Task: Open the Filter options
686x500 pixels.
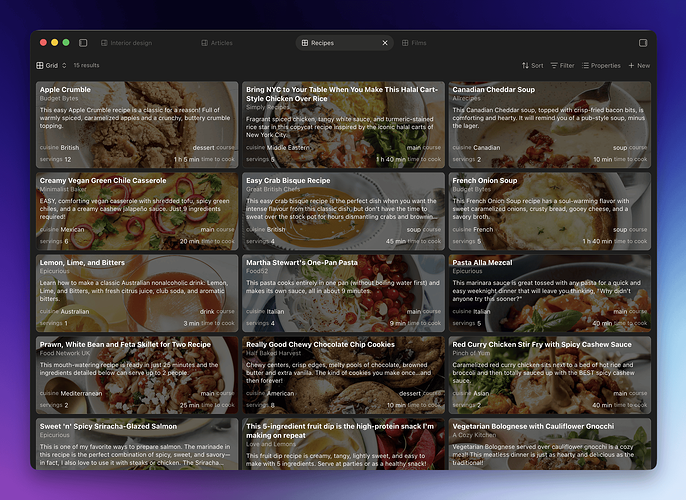Action: [x=562, y=65]
